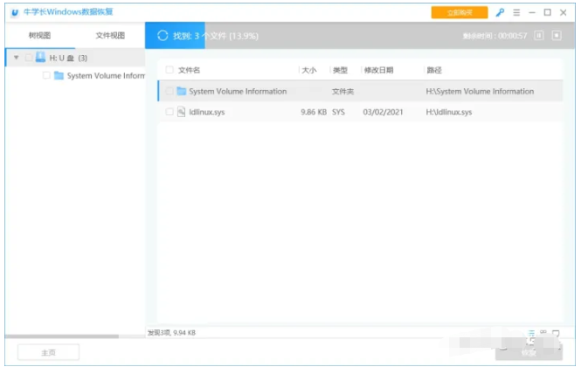Click the blue key registration icon
Image resolution: width=588 pixels, height=374 pixels.
point(500,12)
